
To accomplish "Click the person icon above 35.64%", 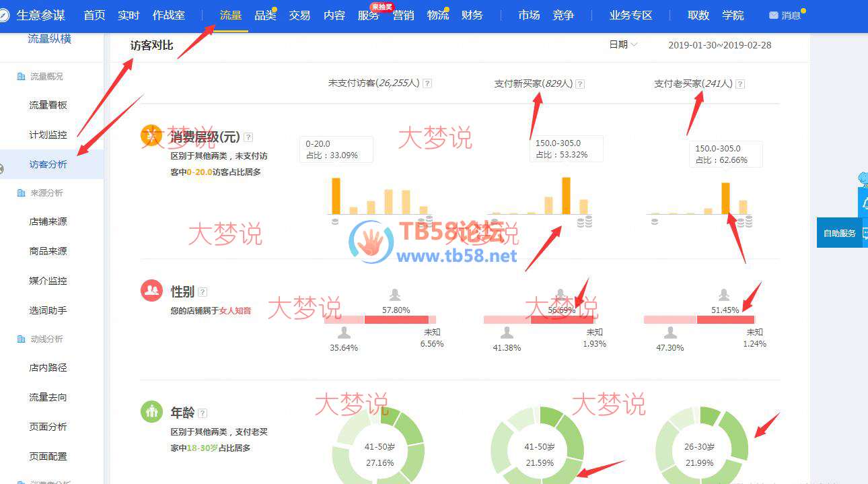I will point(344,333).
